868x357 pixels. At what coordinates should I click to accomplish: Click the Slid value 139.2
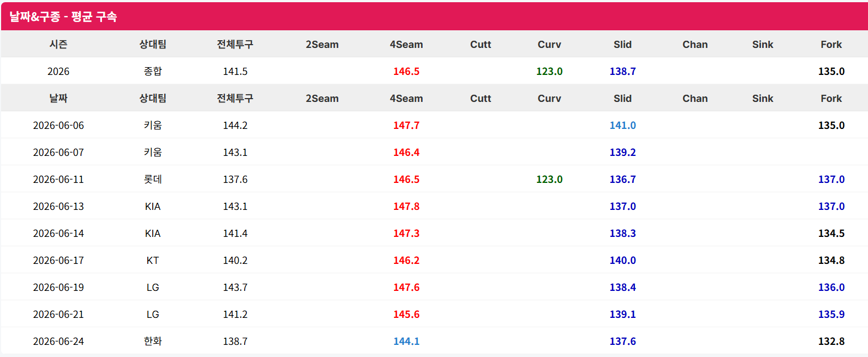click(x=623, y=153)
